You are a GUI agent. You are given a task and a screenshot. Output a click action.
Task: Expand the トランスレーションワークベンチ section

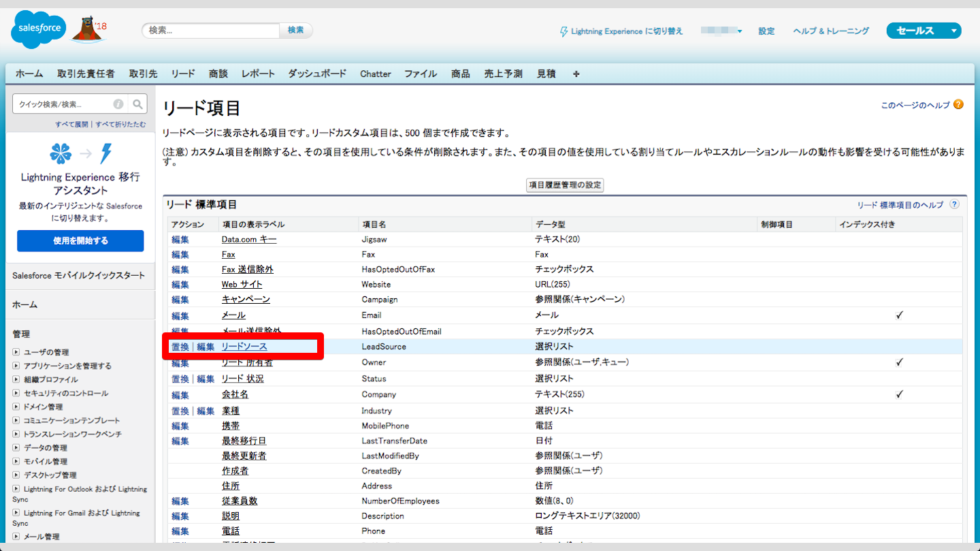[x=16, y=434]
